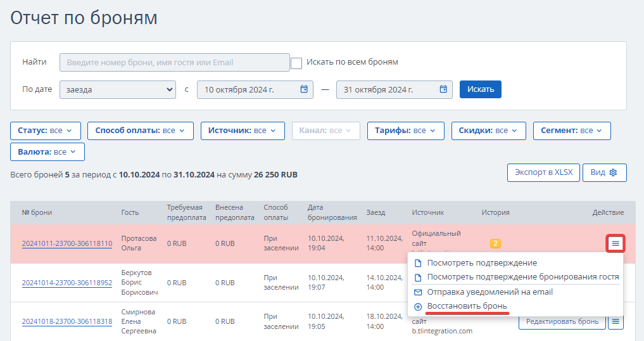Open calendar picker for 10 октября 2024 date
The width and height of the screenshot is (644, 341).
click(x=304, y=89)
